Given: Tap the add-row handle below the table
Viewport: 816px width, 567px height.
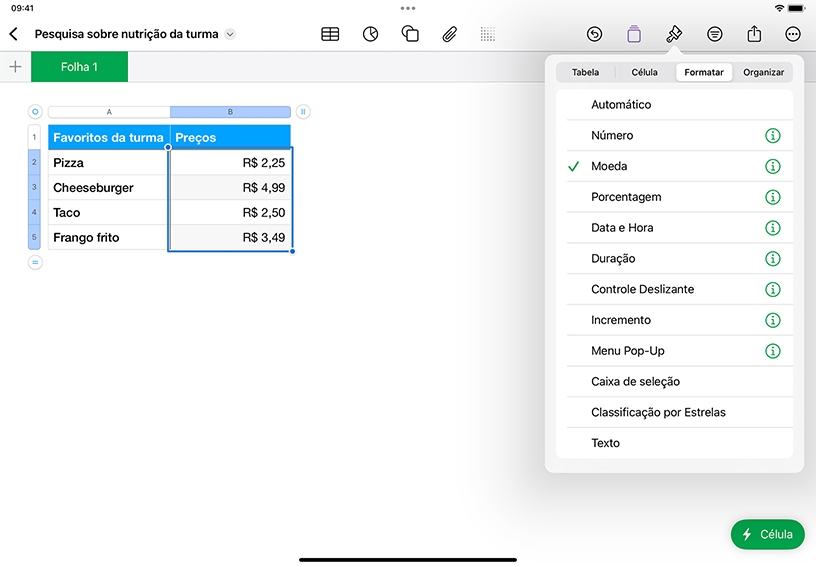Looking at the screenshot, I should [x=35, y=263].
